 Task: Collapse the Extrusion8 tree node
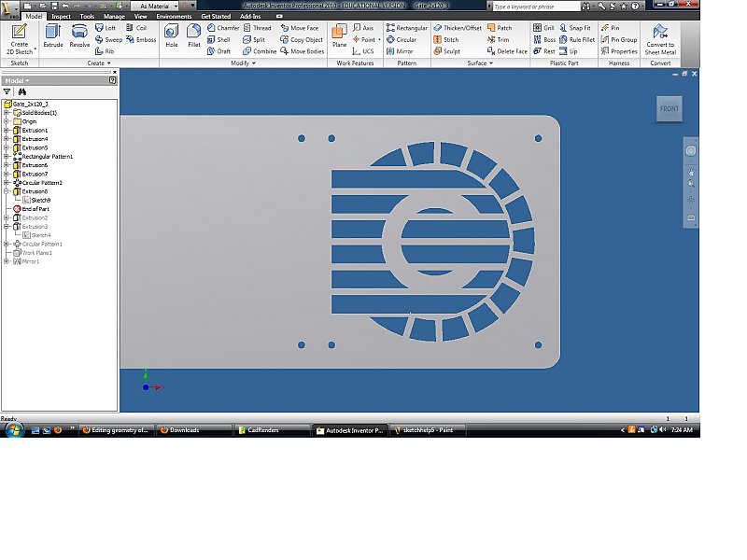pyautogui.click(x=7, y=191)
